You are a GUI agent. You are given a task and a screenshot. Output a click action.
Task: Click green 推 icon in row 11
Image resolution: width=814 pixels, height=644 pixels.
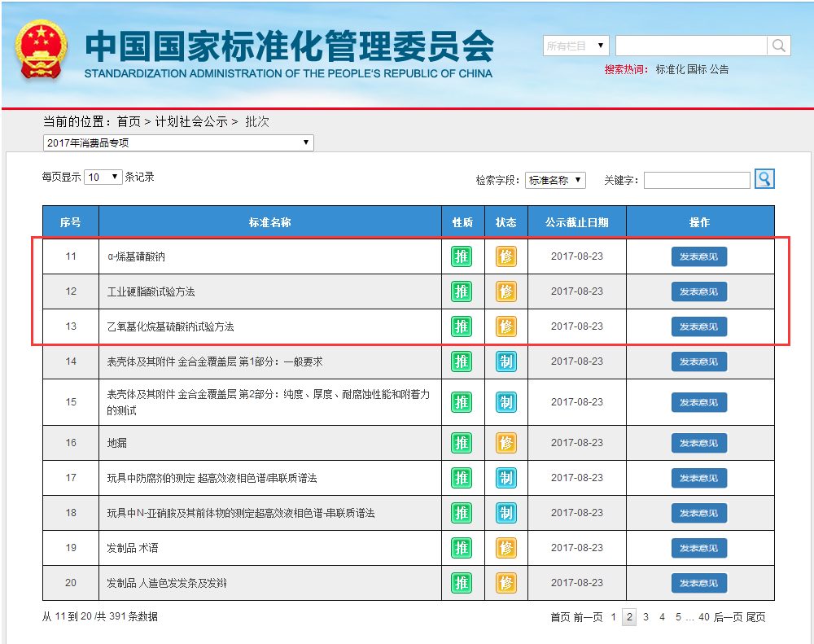pyautogui.click(x=462, y=256)
